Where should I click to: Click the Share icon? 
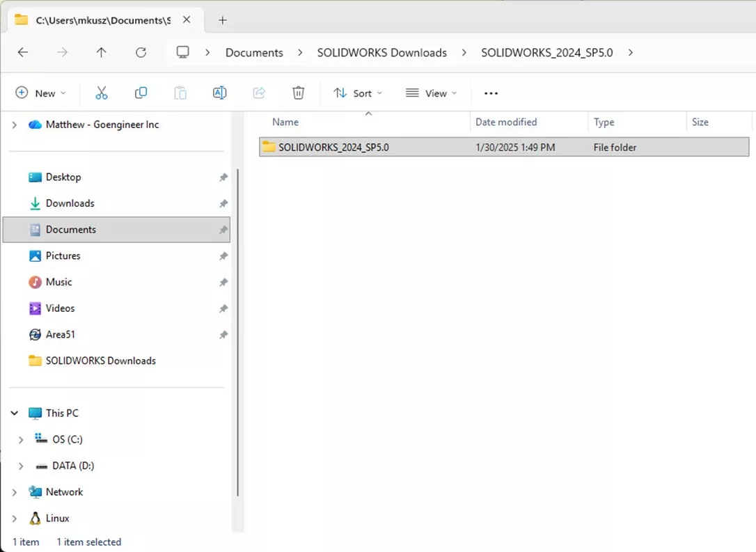[x=259, y=92]
